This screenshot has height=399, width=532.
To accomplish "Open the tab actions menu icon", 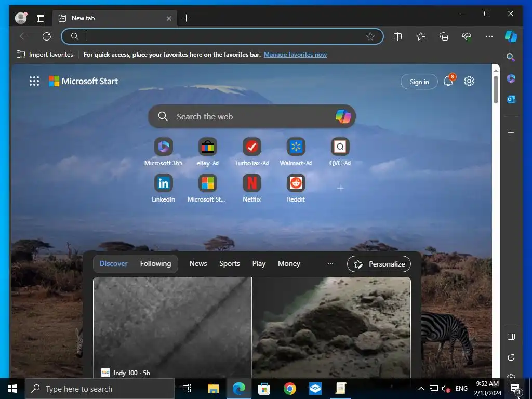I will (x=41, y=18).
